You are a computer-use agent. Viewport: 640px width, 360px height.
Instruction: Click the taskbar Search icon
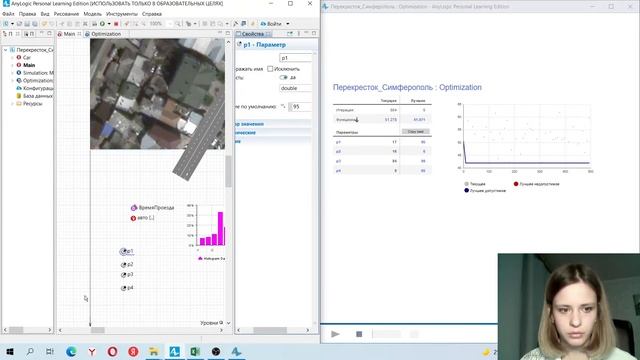coord(30,351)
